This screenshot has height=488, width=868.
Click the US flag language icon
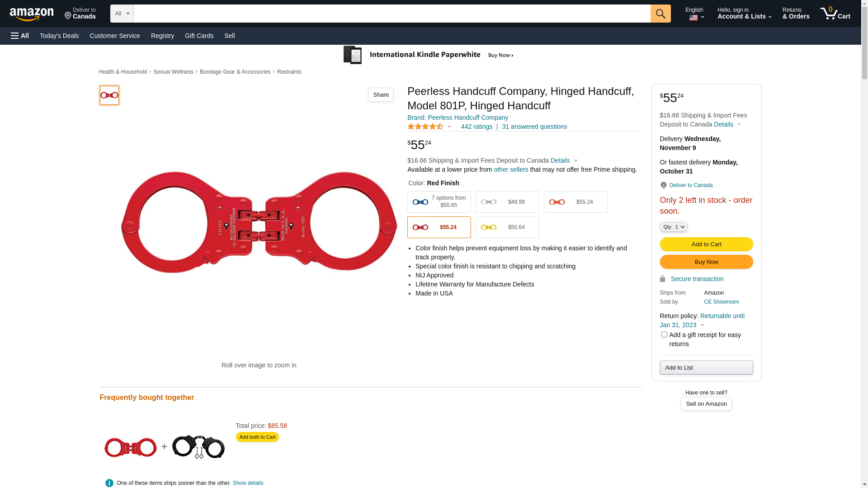pos(693,18)
